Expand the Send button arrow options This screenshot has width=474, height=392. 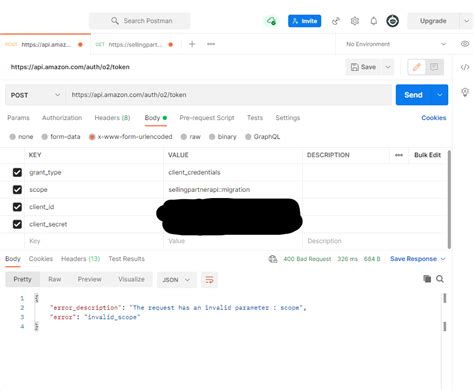pos(440,95)
